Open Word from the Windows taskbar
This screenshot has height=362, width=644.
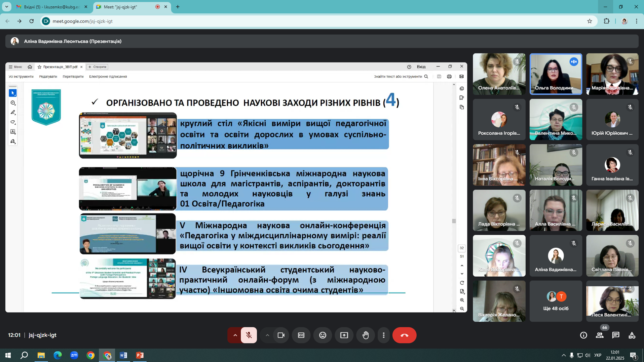(123, 355)
